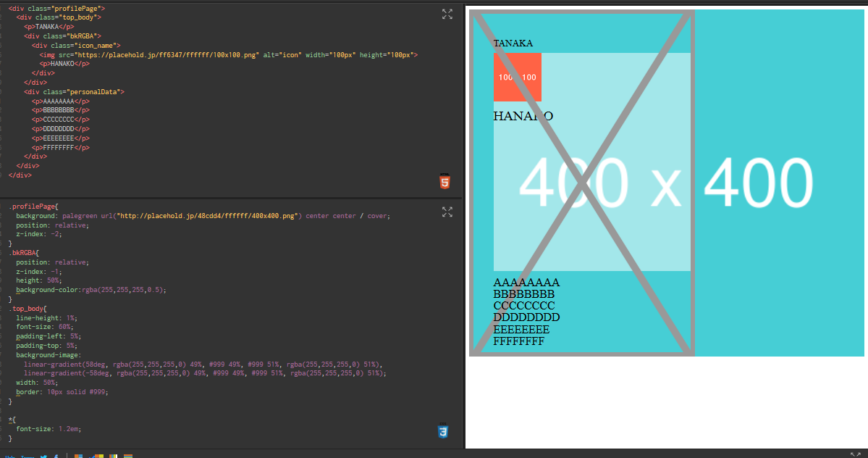Viewport: 868px width, 458px height.
Task: Click the height: 50% declaration
Action: 39,280
